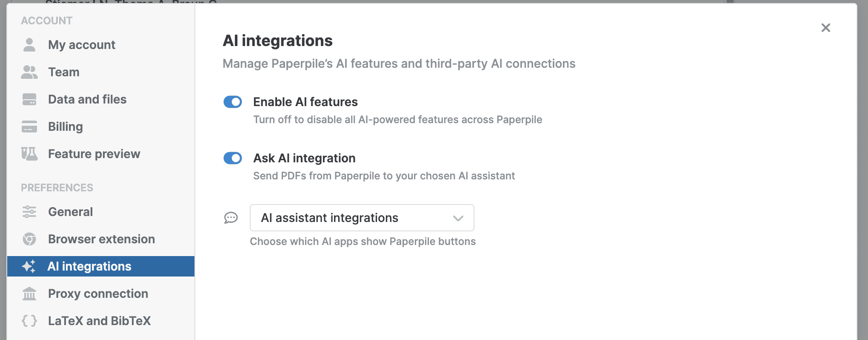Click the Team people icon

pos(29,72)
